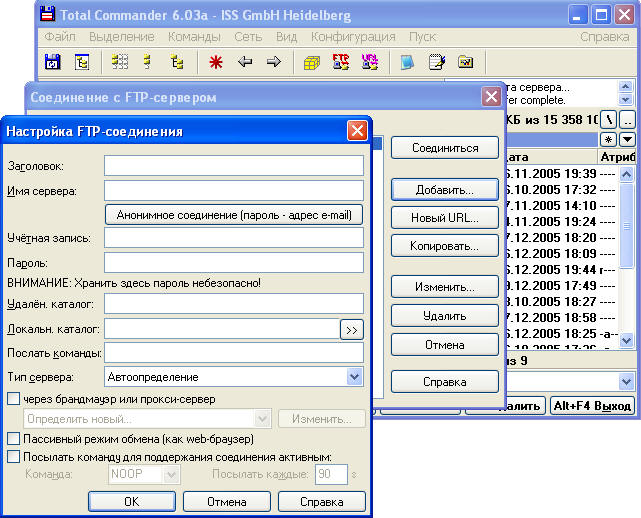Focus the Учётная запись field
The width and height of the screenshot is (641, 518).
point(234,238)
